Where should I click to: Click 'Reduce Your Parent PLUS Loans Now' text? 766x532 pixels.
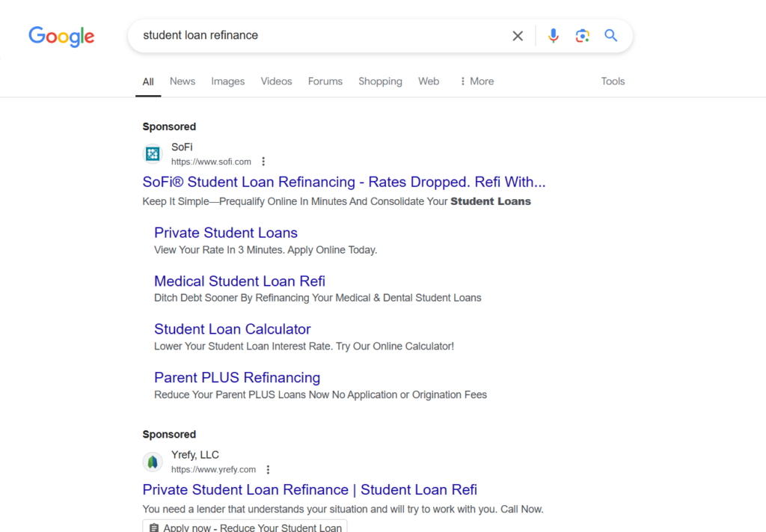coord(320,394)
